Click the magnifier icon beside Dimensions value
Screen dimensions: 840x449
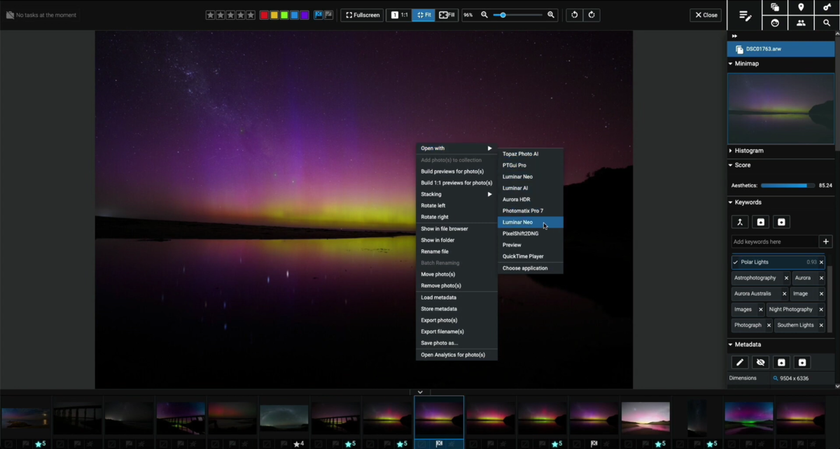pos(775,378)
